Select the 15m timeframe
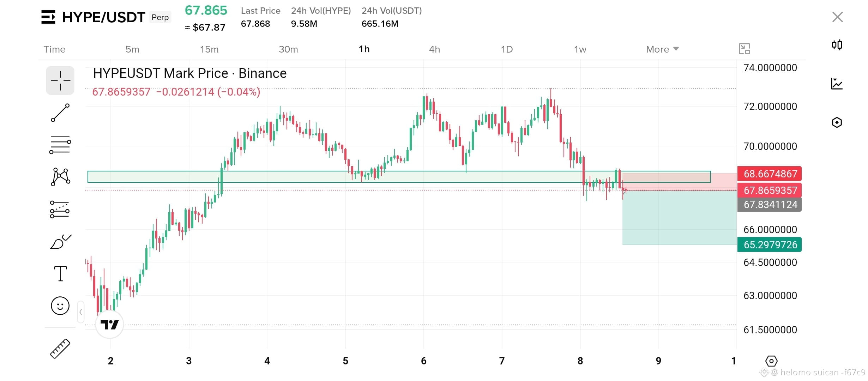The width and height of the screenshot is (868, 381). [209, 49]
